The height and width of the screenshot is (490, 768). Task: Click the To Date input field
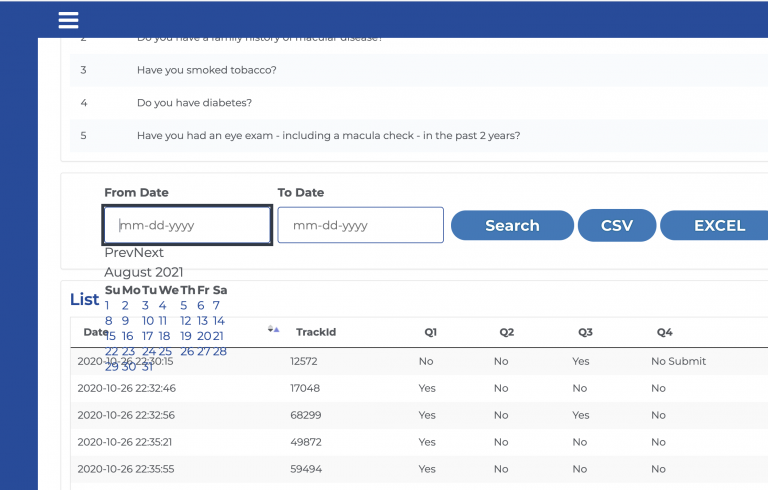(360, 225)
